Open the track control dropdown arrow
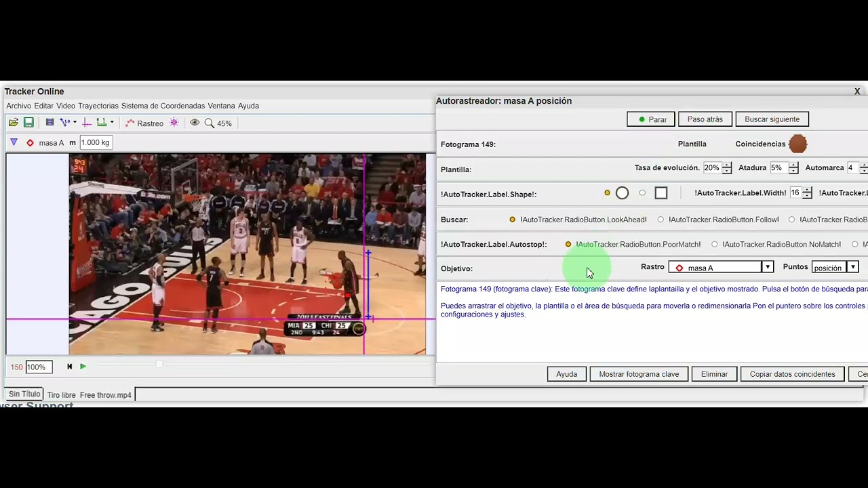Image resolution: width=868 pixels, height=488 pixels. 112,123
